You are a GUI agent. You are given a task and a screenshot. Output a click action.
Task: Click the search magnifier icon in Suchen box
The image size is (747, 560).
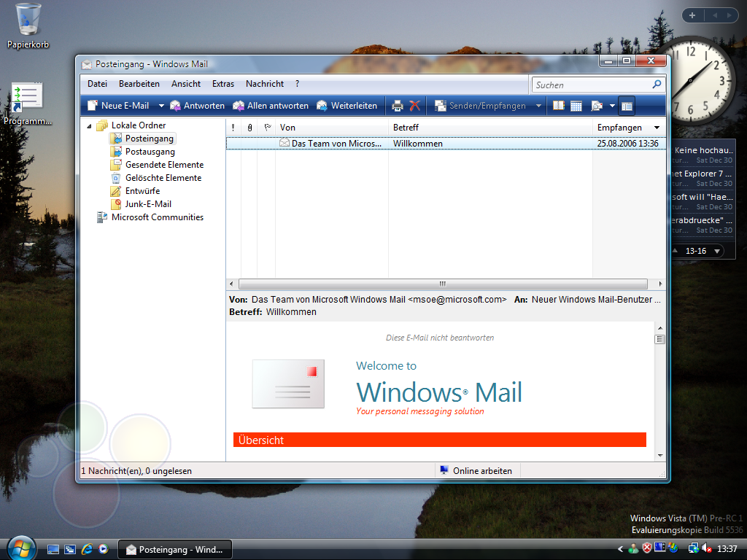coord(657,85)
